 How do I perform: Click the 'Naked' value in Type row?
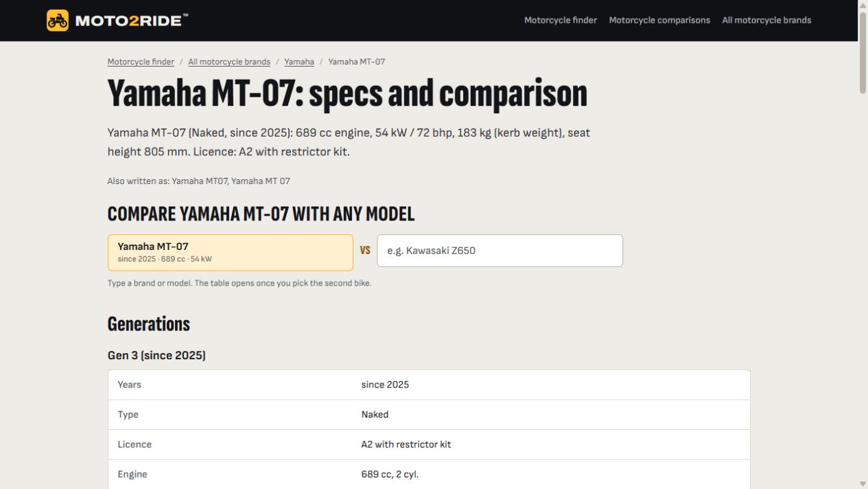point(375,415)
